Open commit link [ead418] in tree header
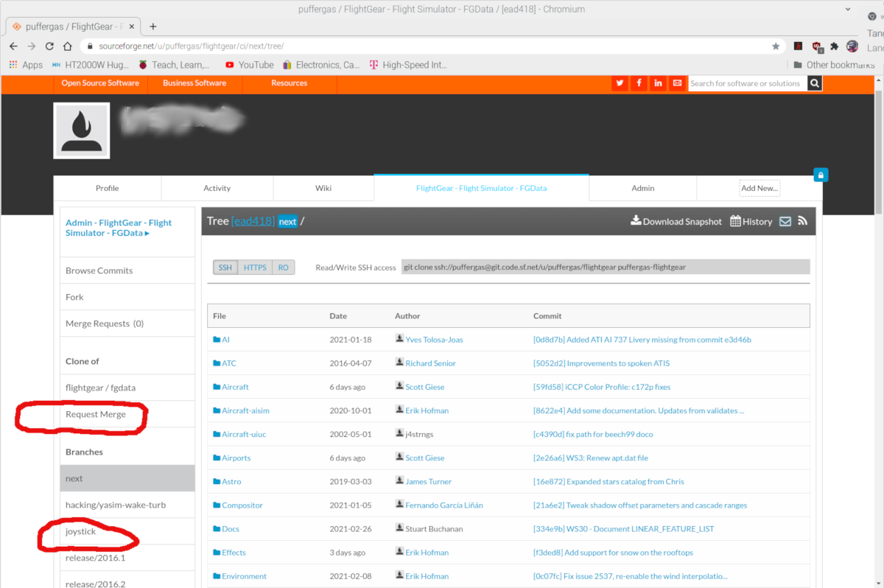Image resolution: width=884 pixels, height=588 pixels. pyautogui.click(x=253, y=221)
